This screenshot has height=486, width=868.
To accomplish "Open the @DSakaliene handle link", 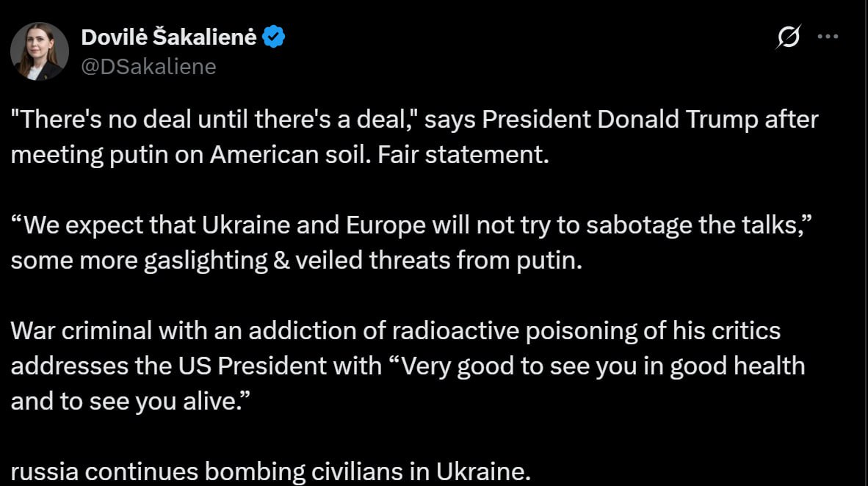I will tap(148, 66).
